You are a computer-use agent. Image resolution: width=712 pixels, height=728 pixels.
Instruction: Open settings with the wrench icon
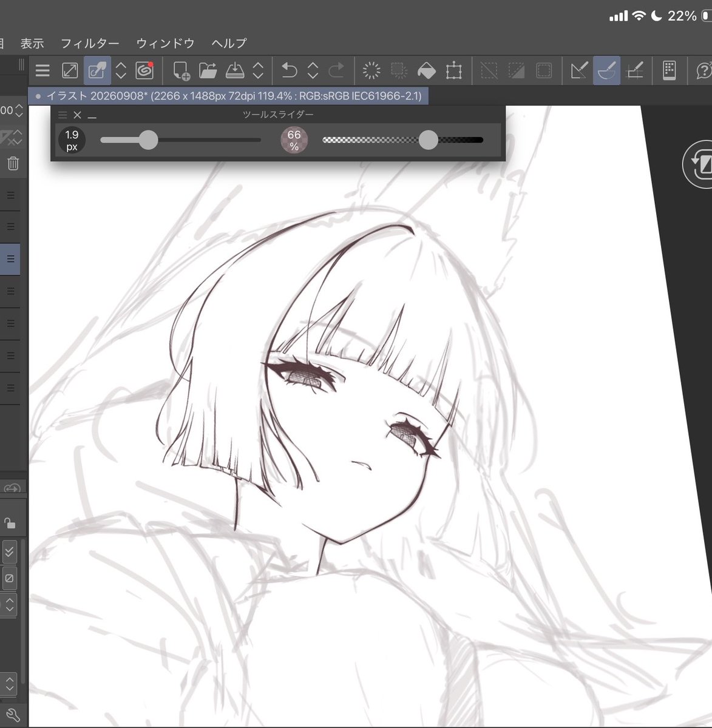(x=13, y=715)
